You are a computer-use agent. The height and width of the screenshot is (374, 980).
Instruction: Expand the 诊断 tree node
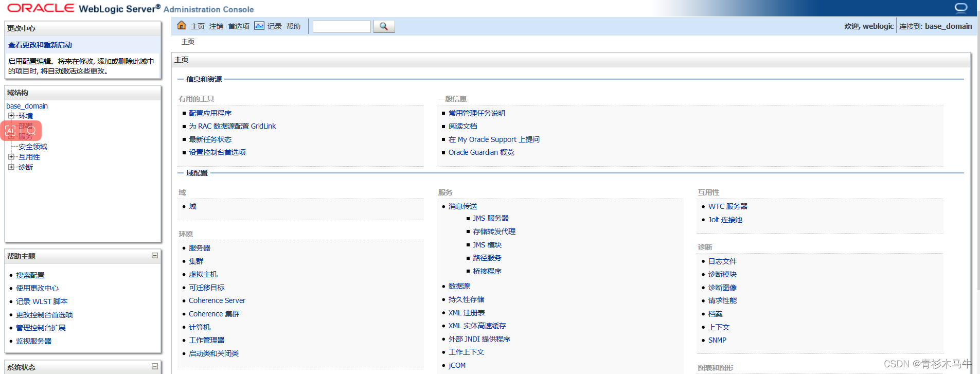(11, 167)
